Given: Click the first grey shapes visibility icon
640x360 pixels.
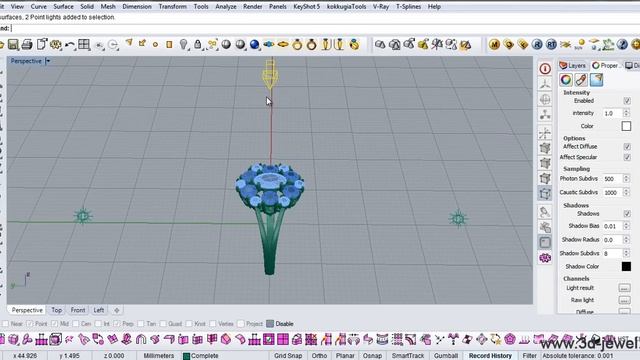Looking at the screenshot, I should tap(380, 44).
